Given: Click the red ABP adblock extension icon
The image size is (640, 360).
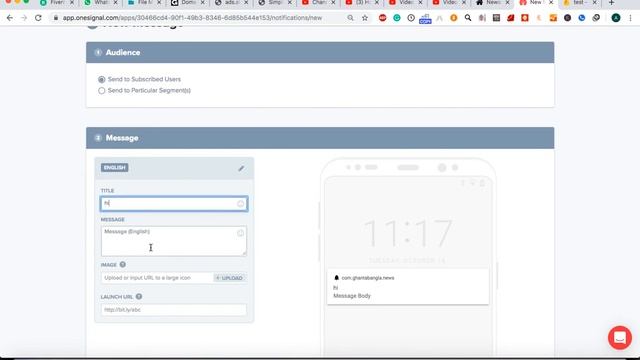Looking at the screenshot, I should (382, 18).
